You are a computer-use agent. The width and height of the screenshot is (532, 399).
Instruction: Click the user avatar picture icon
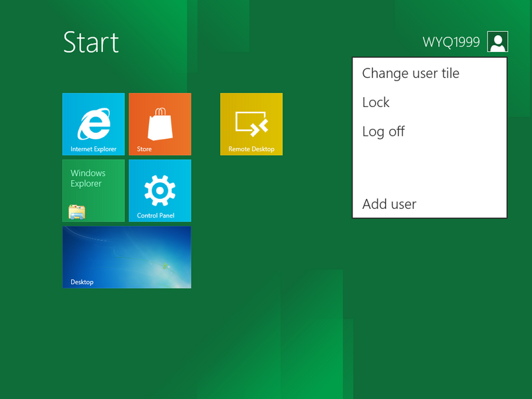[x=497, y=42]
